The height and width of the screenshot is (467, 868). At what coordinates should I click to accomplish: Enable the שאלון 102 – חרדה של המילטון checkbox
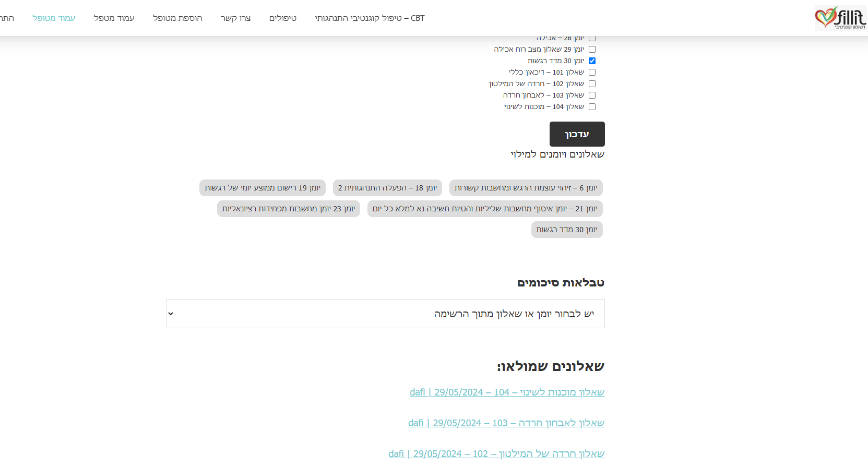point(592,83)
